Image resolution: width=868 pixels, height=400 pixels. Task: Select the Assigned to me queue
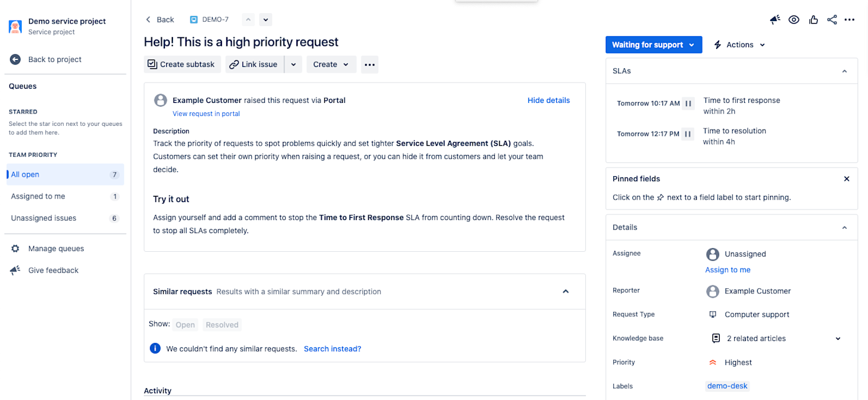tap(65, 197)
